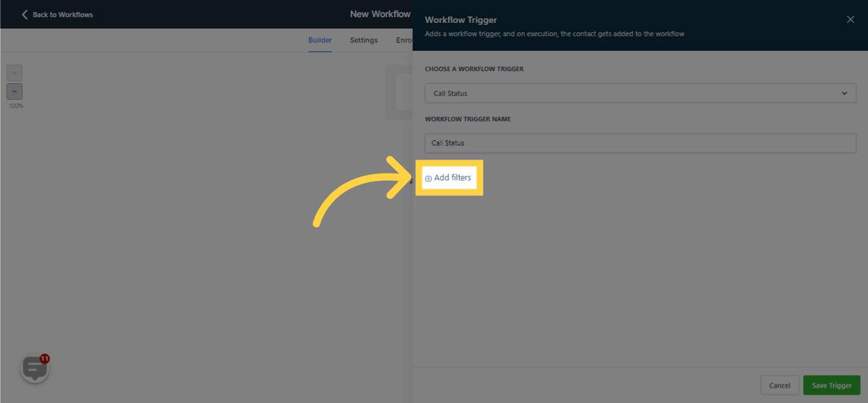Screen dimensions: 868x403
Task: Click the back chevron arrow icon
Action: [x=24, y=13]
